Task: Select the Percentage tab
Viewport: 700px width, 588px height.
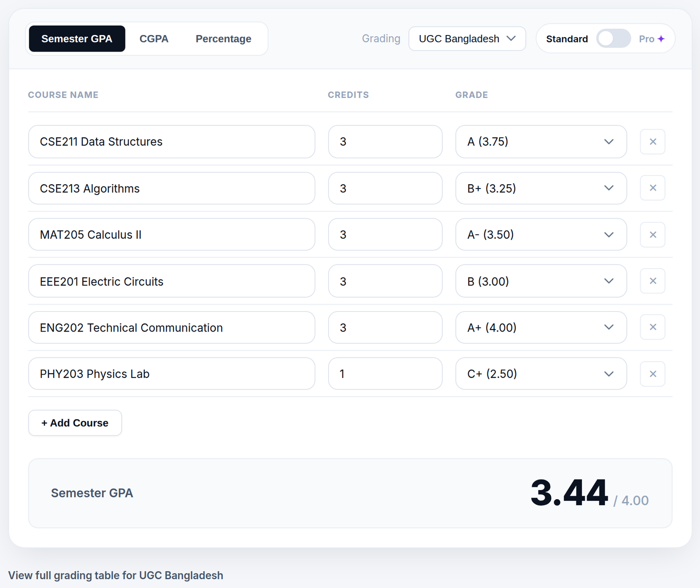Action: click(x=224, y=38)
